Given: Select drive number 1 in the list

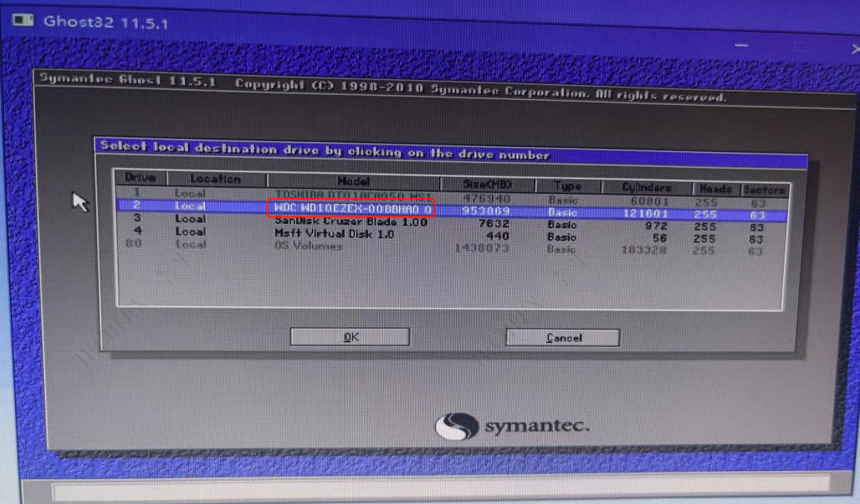Looking at the screenshot, I should pyautogui.click(x=136, y=193).
